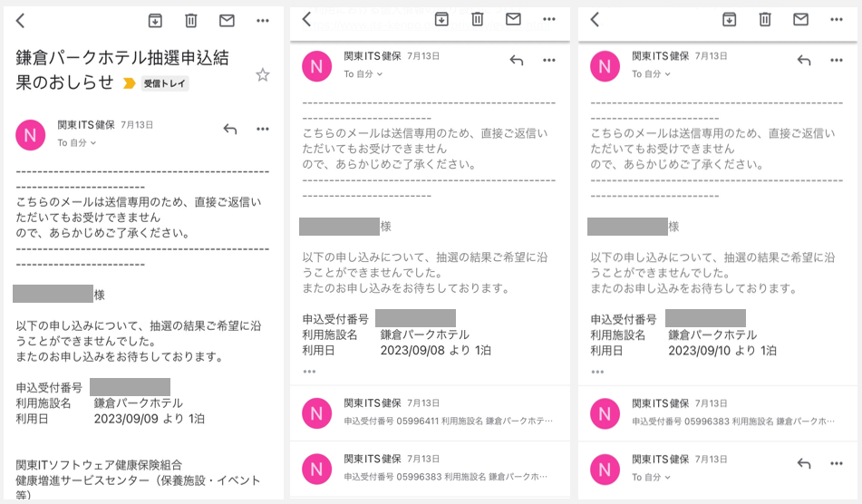Archive the email in the left panel

tap(155, 20)
